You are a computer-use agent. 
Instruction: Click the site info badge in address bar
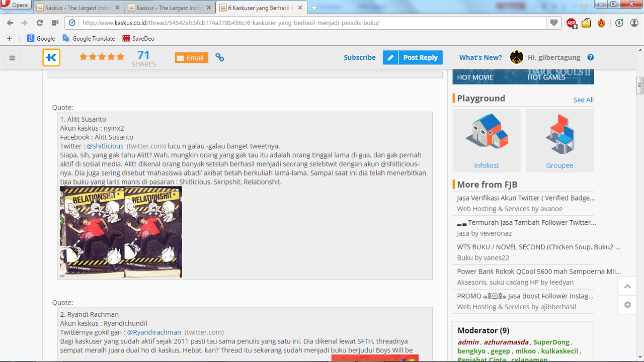(x=72, y=23)
